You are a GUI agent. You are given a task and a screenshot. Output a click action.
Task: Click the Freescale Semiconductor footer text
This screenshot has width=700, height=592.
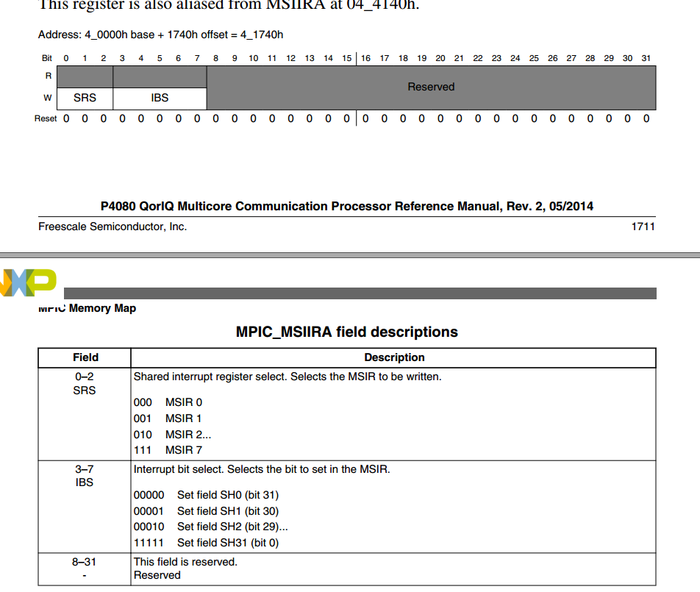[x=112, y=227]
